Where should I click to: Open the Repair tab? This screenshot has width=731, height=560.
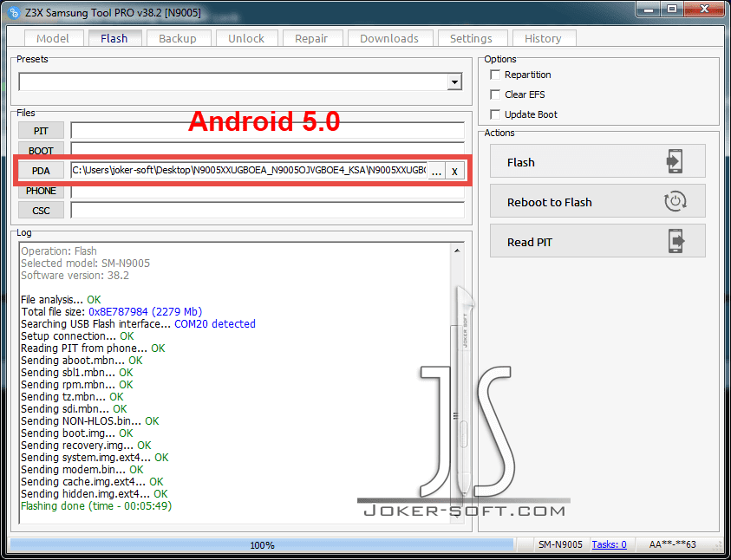pos(311,38)
